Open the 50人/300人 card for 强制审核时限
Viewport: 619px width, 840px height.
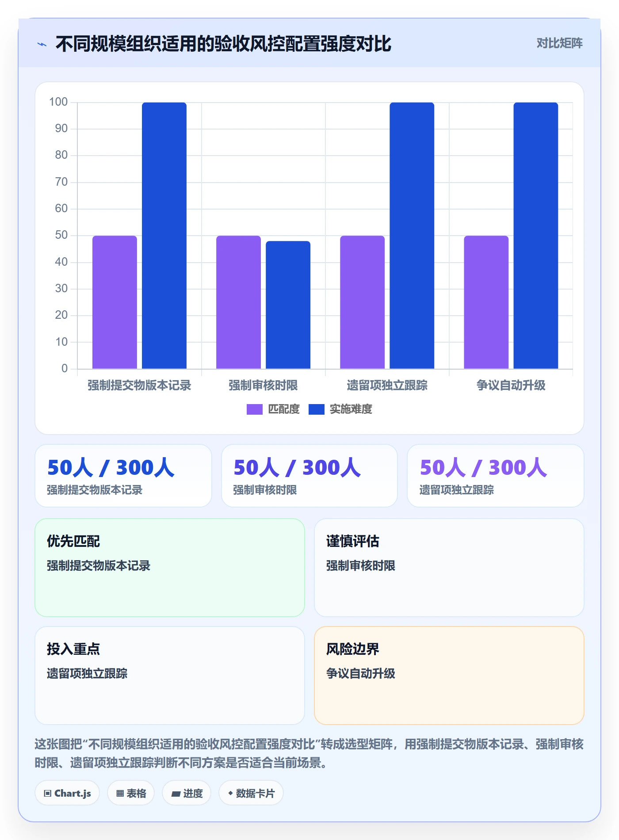[309, 476]
